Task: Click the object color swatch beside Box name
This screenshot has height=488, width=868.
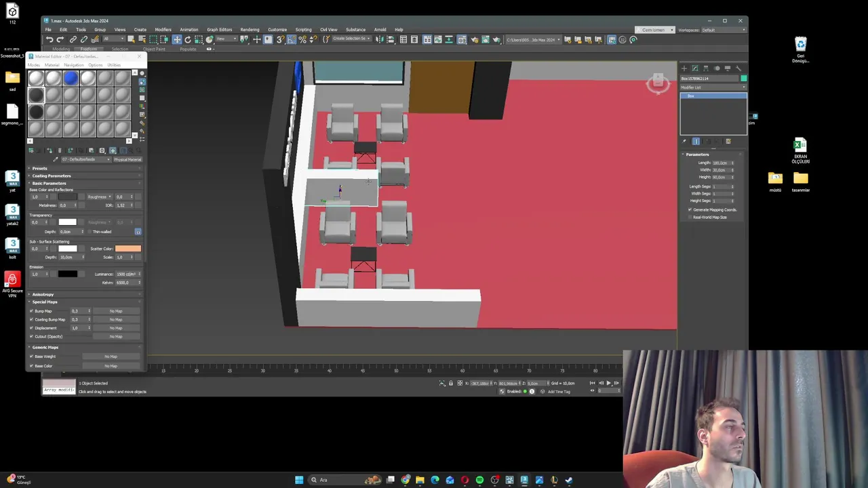Action: coord(744,79)
